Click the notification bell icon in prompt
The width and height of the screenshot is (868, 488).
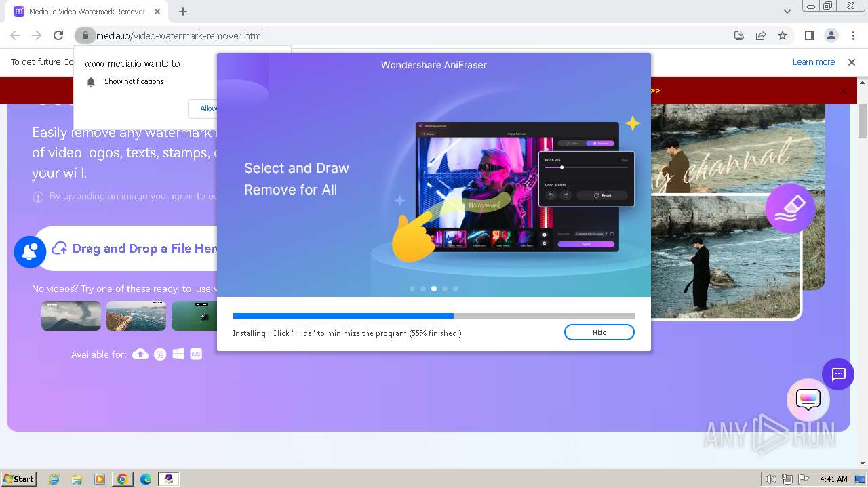tap(91, 82)
